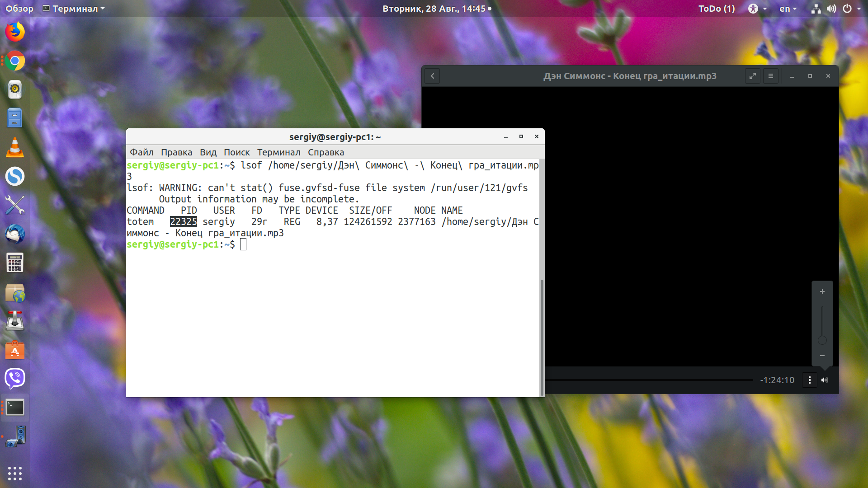Image resolution: width=868 pixels, height=488 pixels.
Task: Open the player's more options button
Action: pos(809,380)
